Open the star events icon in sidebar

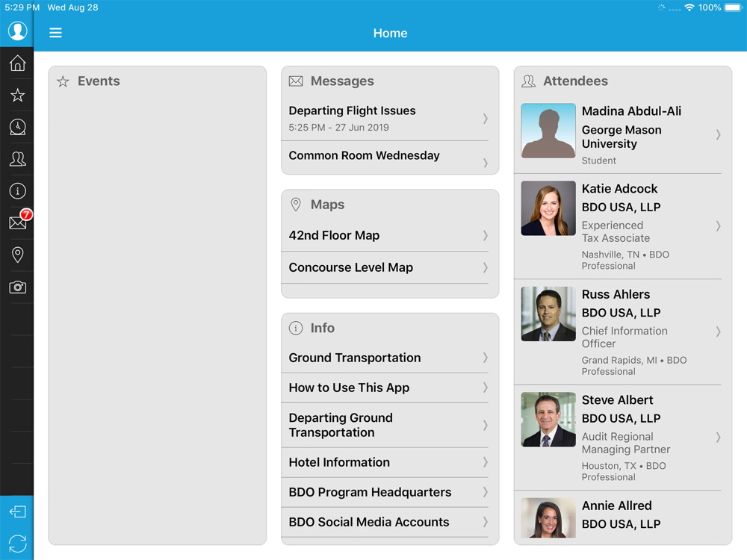(x=18, y=96)
